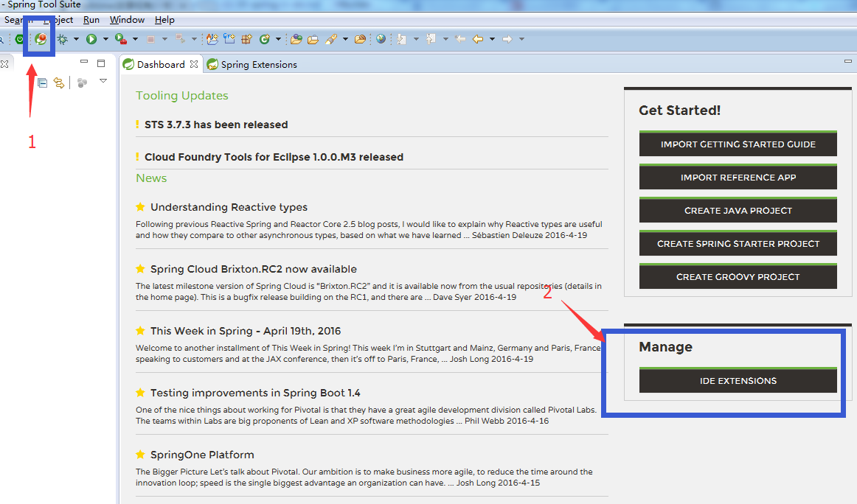The height and width of the screenshot is (504, 857).
Task: Expand the Run dropdown arrow
Action: [x=105, y=39]
